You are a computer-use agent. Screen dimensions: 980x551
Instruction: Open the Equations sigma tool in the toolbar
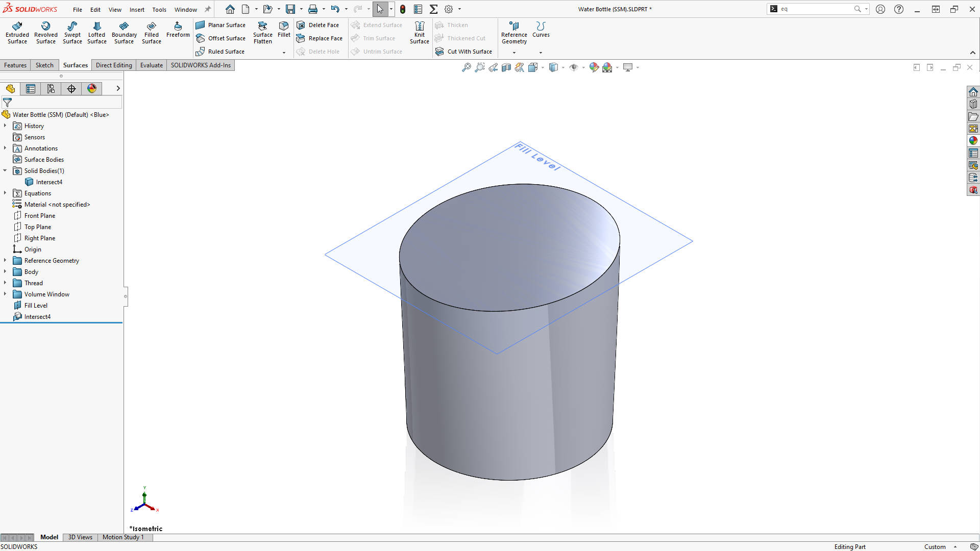point(434,9)
